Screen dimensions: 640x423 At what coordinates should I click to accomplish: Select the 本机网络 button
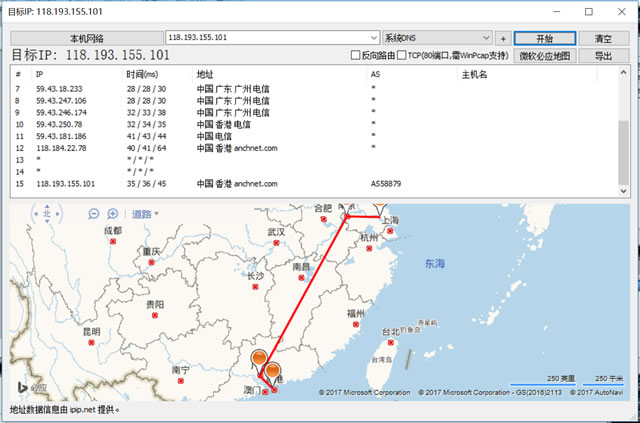(86, 37)
